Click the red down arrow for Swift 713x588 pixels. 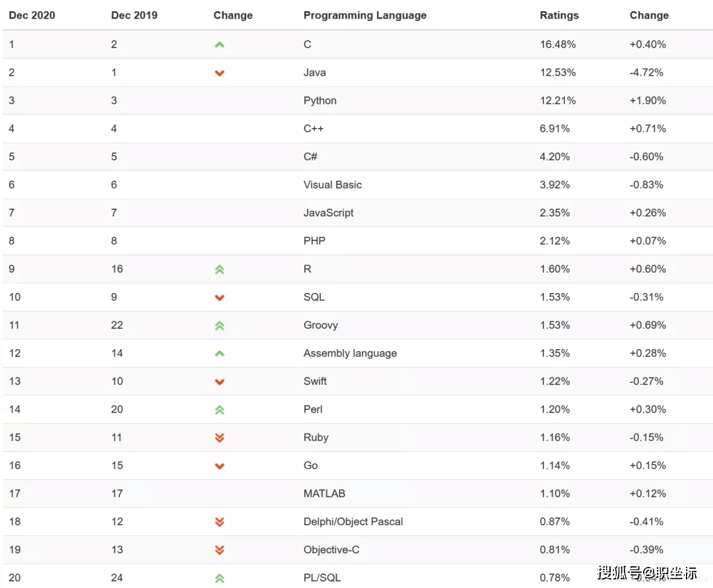click(x=220, y=382)
